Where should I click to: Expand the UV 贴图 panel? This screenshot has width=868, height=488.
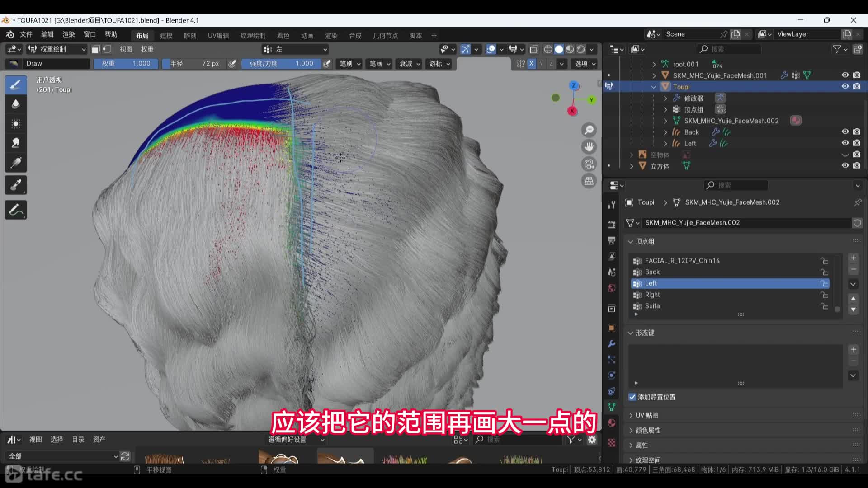(x=646, y=415)
